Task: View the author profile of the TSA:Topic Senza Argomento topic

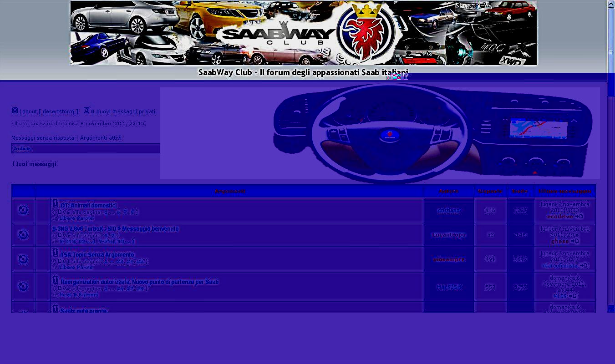Action: (449, 260)
